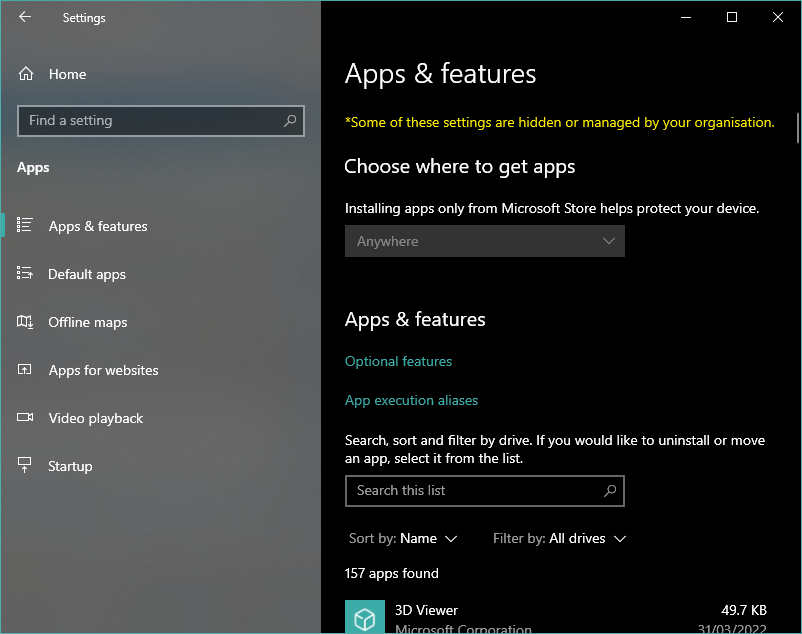Focus the Find a setting search box

point(150,121)
